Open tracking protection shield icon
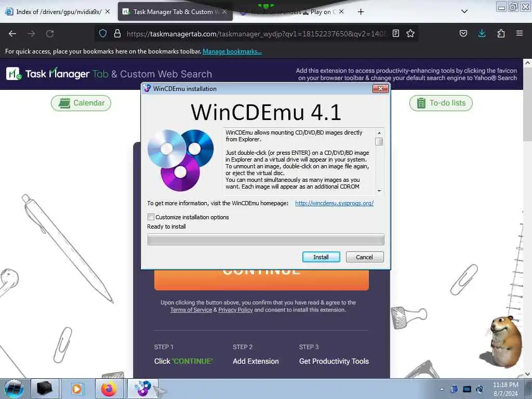Screen dimensions: 532x399 coord(103,33)
